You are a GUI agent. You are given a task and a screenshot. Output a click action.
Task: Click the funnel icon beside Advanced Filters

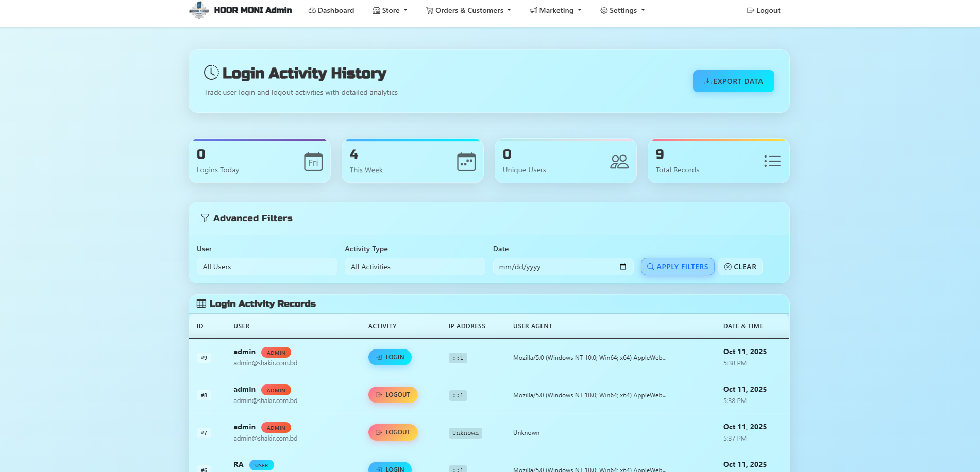pos(205,218)
